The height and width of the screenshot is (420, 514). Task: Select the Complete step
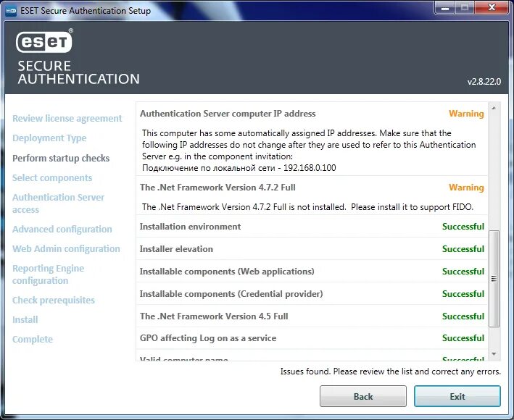click(33, 339)
